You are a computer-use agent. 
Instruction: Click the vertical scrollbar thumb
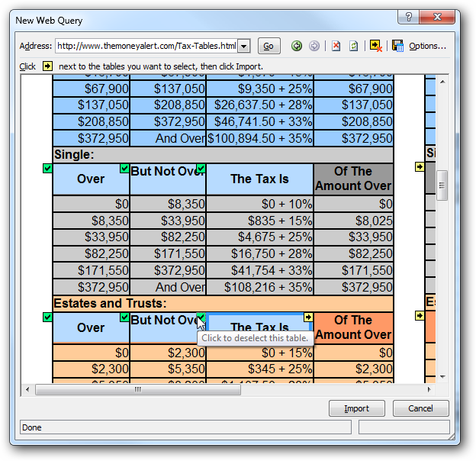pos(442,185)
